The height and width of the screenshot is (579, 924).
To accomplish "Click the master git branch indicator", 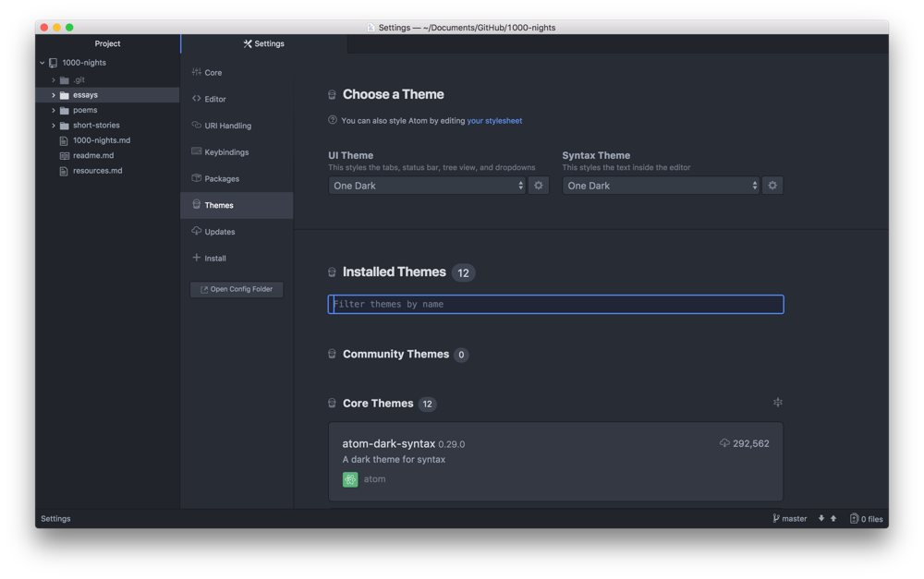I will (x=790, y=518).
